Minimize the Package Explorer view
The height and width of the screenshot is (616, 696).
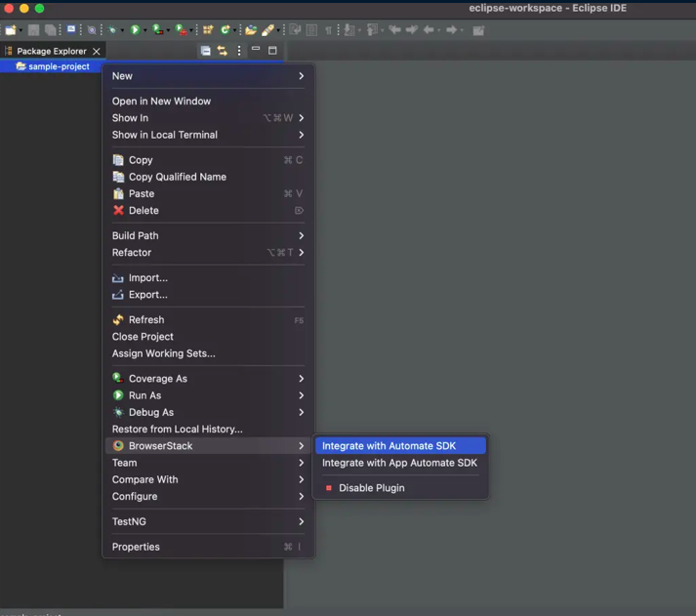(x=256, y=49)
